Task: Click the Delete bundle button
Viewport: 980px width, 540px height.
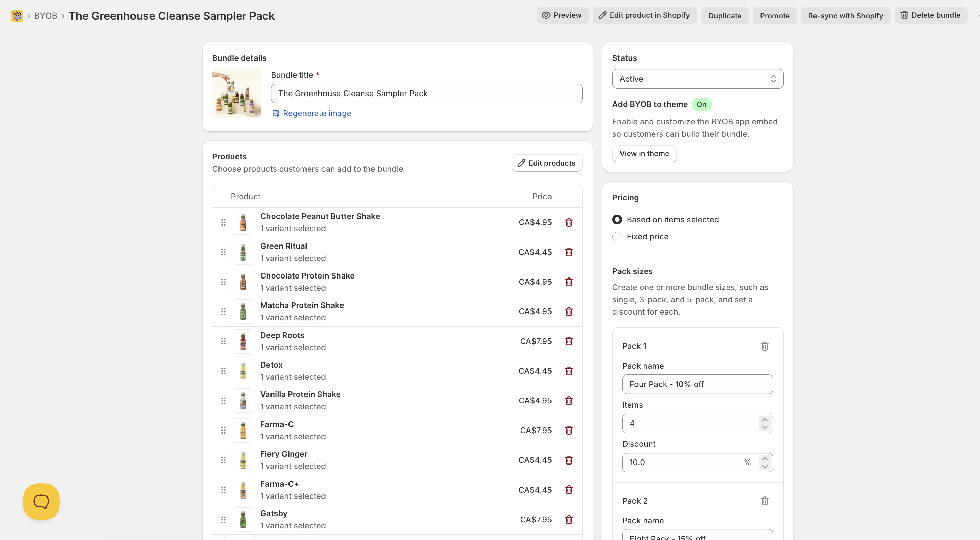Action: click(930, 15)
